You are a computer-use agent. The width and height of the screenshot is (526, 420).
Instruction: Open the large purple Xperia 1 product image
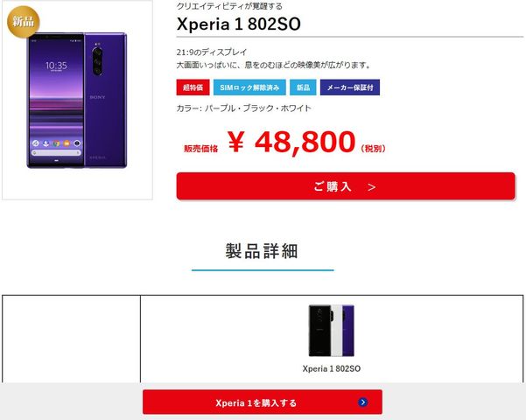click(x=77, y=100)
